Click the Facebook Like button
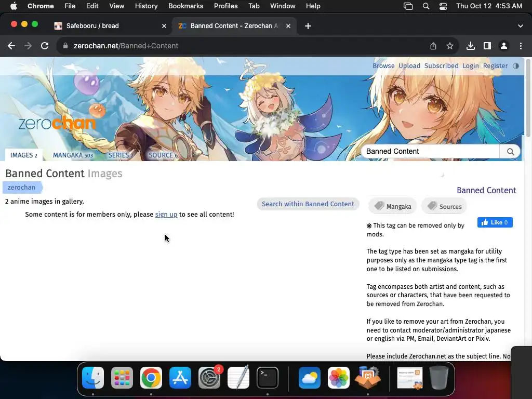 495,222
